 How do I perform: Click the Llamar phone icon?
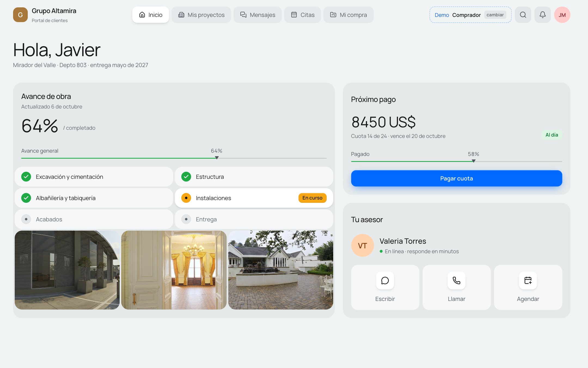457,280
